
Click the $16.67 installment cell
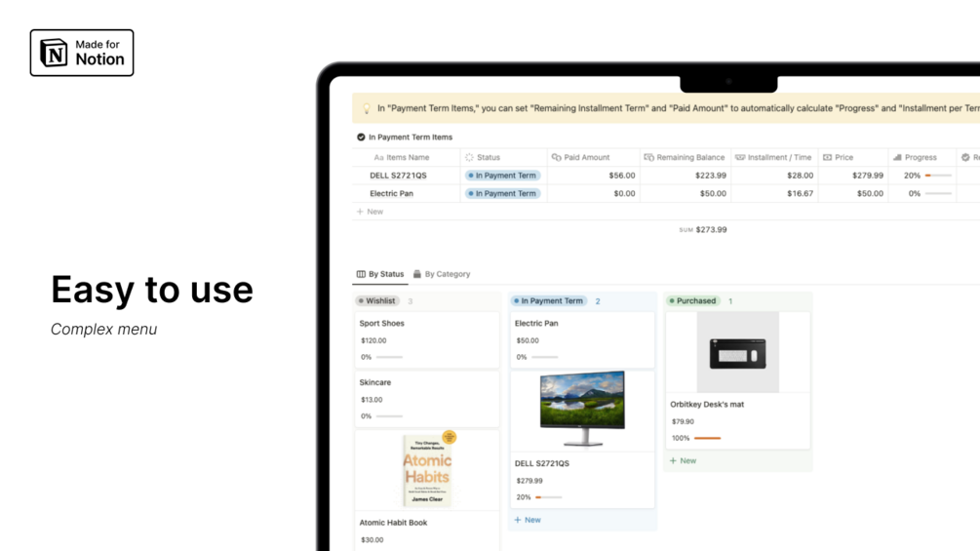tap(800, 194)
